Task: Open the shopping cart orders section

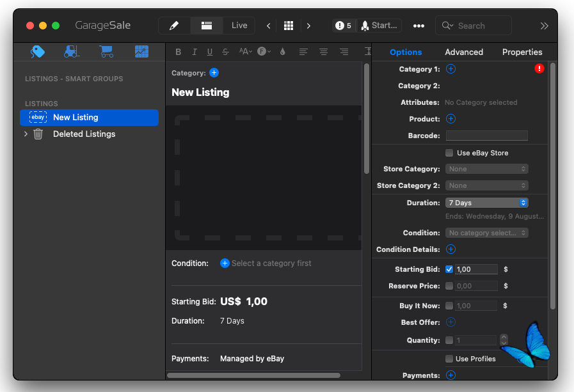Action: (106, 52)
